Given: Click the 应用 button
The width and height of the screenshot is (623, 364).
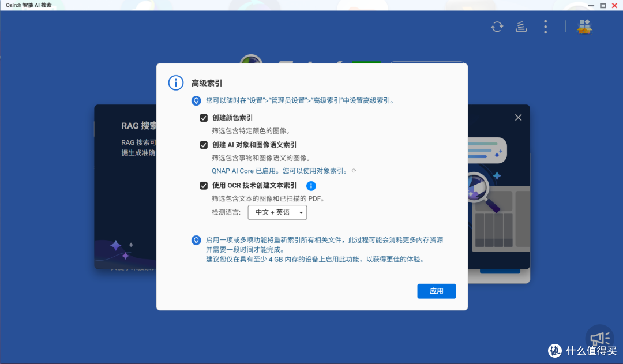Looking at the screenshot, I should coord(436,291).
